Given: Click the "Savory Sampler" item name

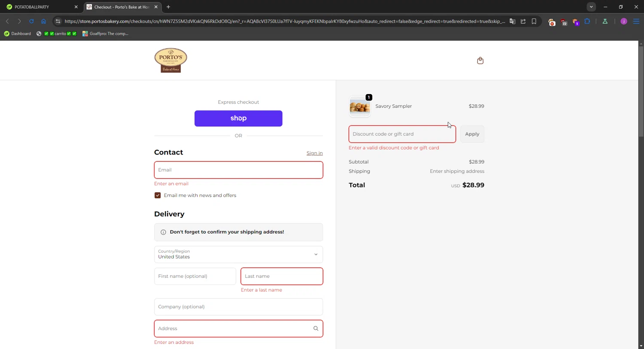Looking at the screenshot, I should click(393, 106).
